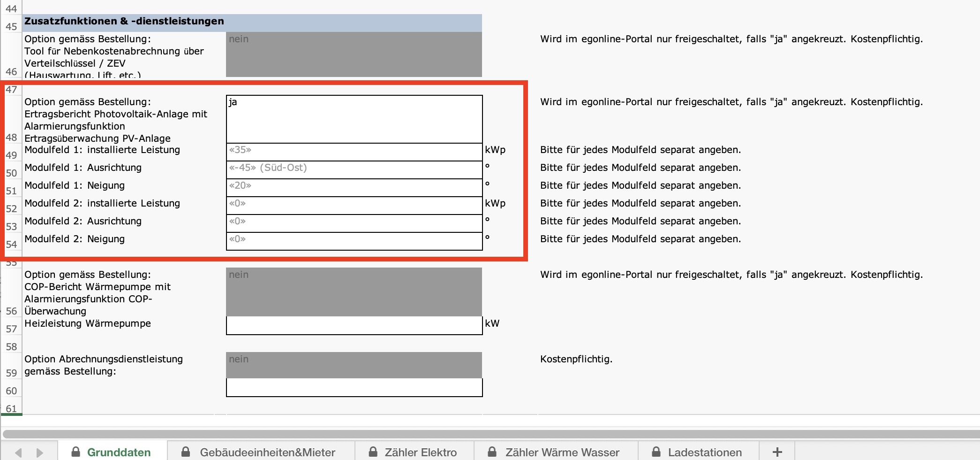Open the Ladestationen sheet tab
980x460 pixels.
tap(698, 452)
